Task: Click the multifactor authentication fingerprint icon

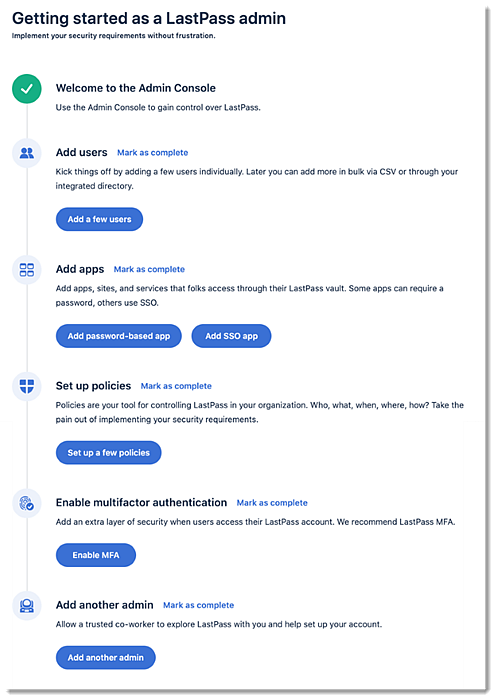Action: pos(27,503)
